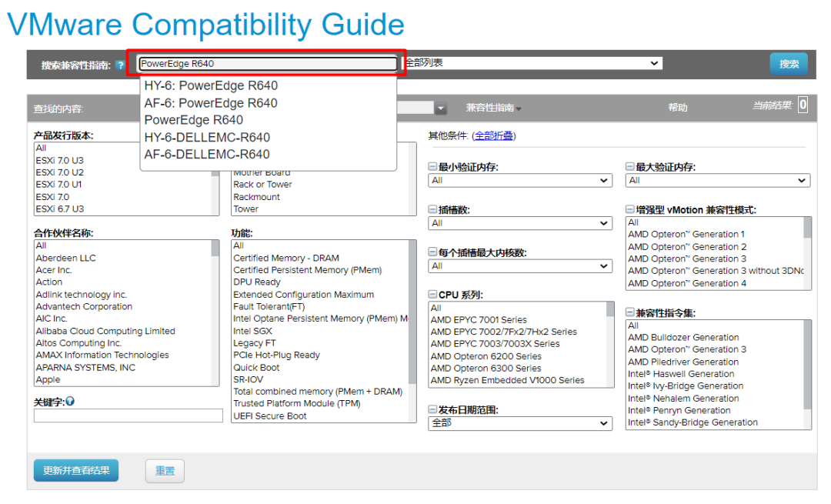
Task: Choose suggestion HY-6: PowerEdge R640
Action: point(211,86)
